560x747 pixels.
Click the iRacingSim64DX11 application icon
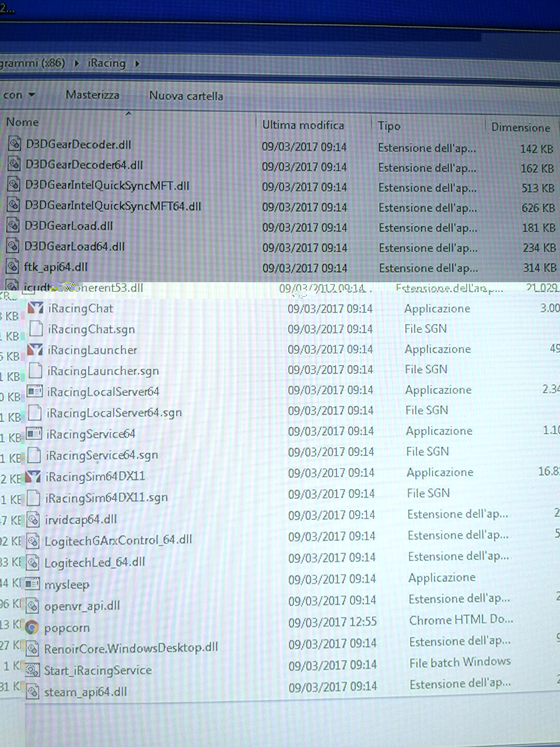(33, 476)
